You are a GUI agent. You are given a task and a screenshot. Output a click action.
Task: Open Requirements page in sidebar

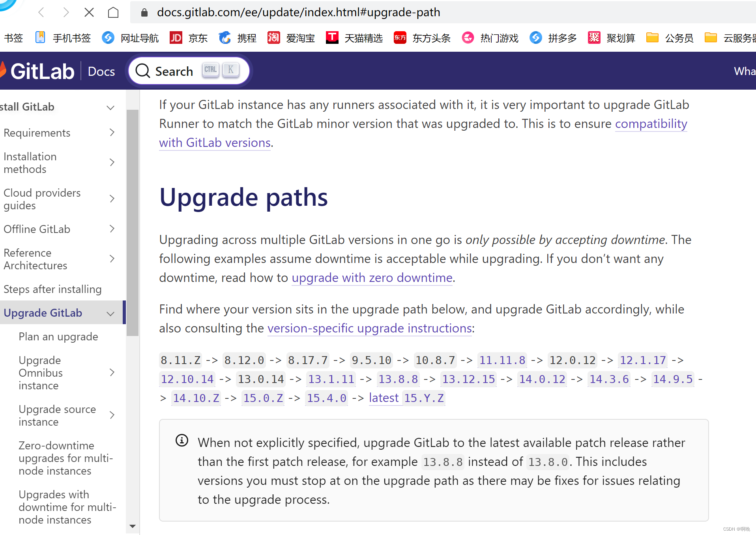point(37,133)
